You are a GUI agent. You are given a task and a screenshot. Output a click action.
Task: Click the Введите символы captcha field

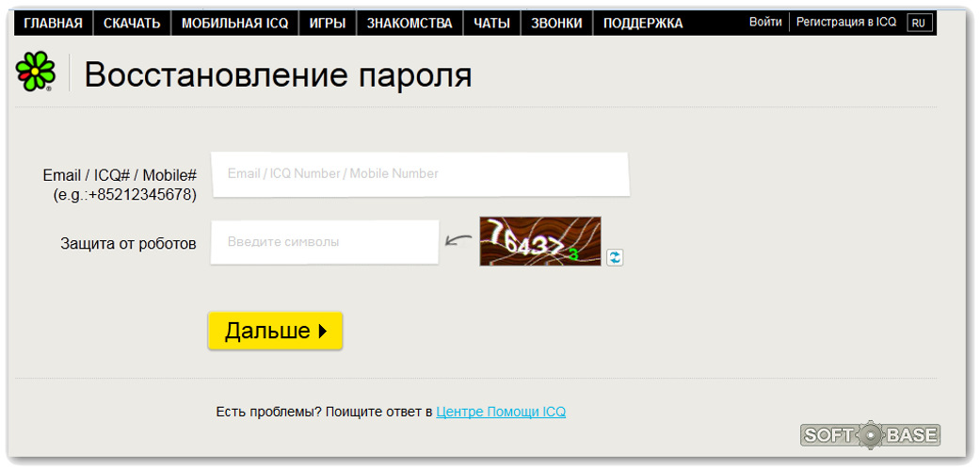(324, 242)
